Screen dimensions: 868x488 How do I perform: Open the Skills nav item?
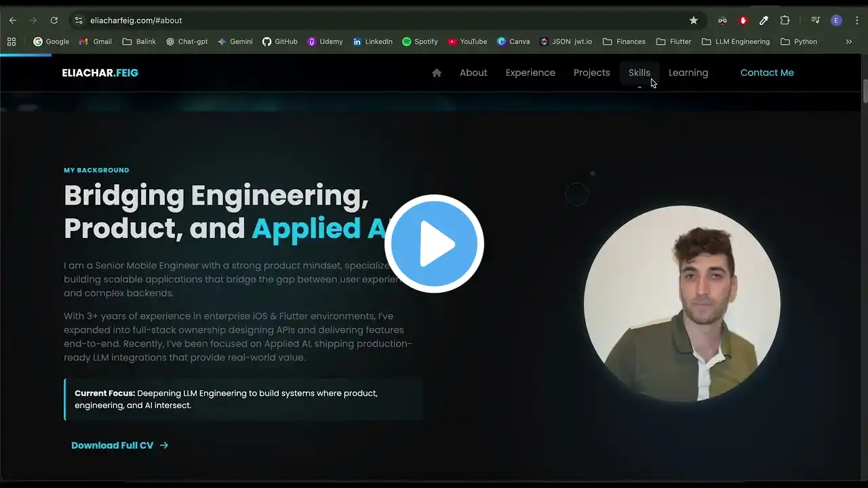(639, 73)
